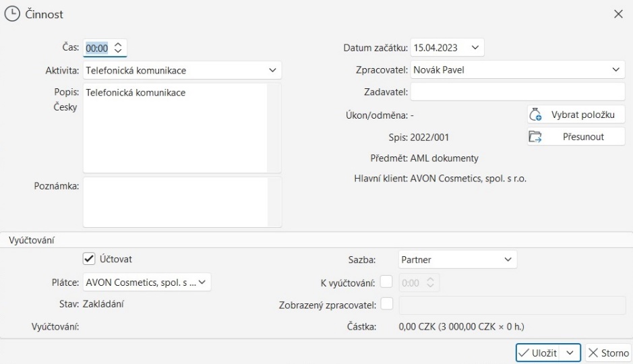Click the Vyúčtování section header
The height and width of the screenshot is (364, 633).
(32, 240)
